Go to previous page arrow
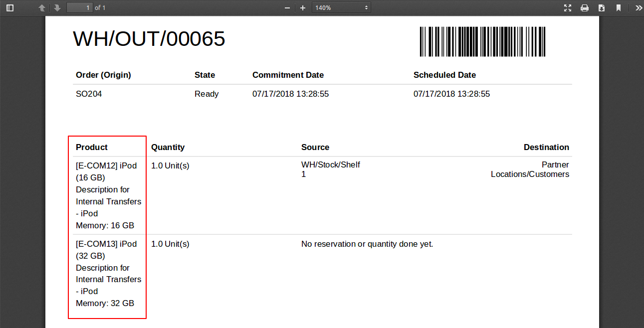The height and width of the screenshot is (328, 644). coord(42,7)
